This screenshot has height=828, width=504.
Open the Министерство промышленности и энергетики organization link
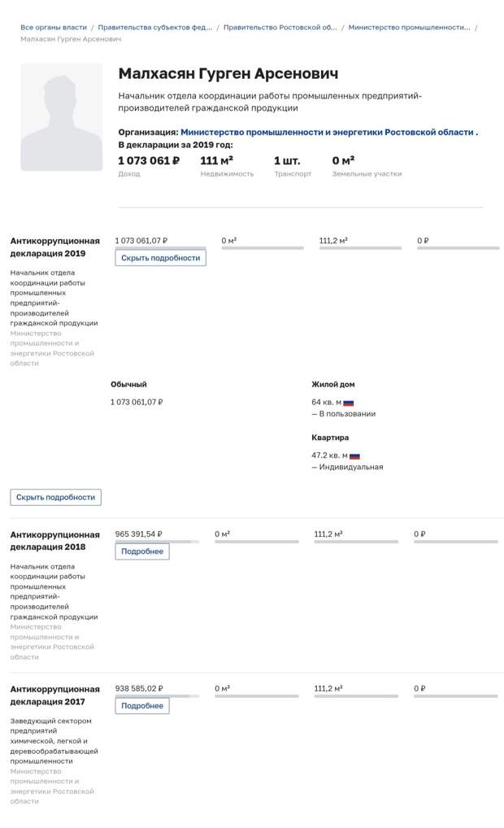[x=328, y=133]
